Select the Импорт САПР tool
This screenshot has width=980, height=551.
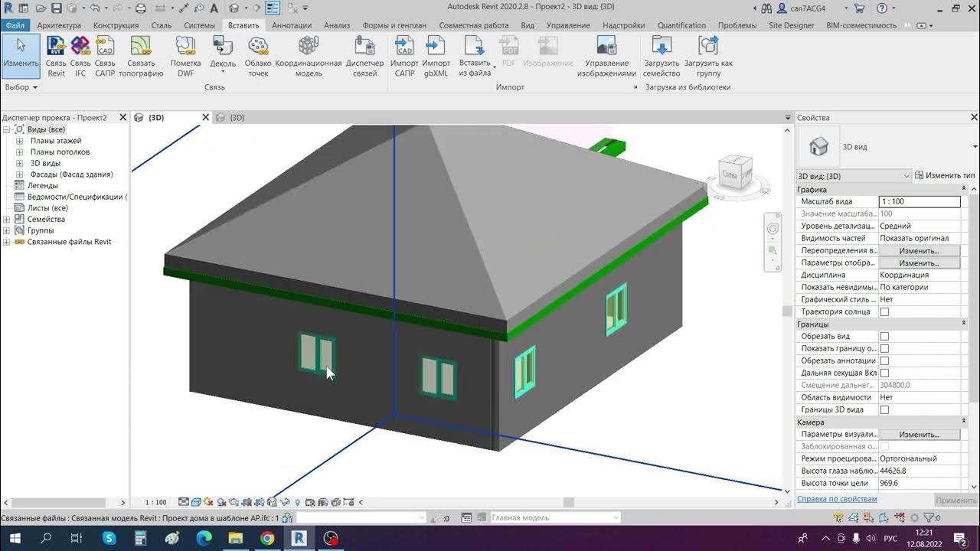404,57
